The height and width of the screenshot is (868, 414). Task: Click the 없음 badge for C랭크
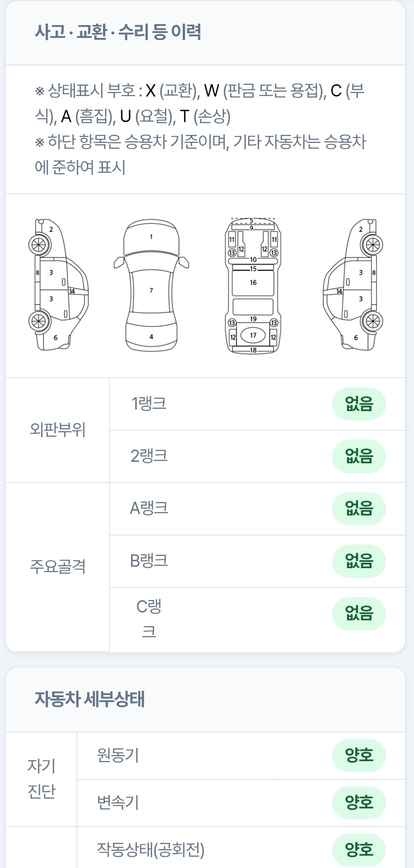tap(359, 613)
